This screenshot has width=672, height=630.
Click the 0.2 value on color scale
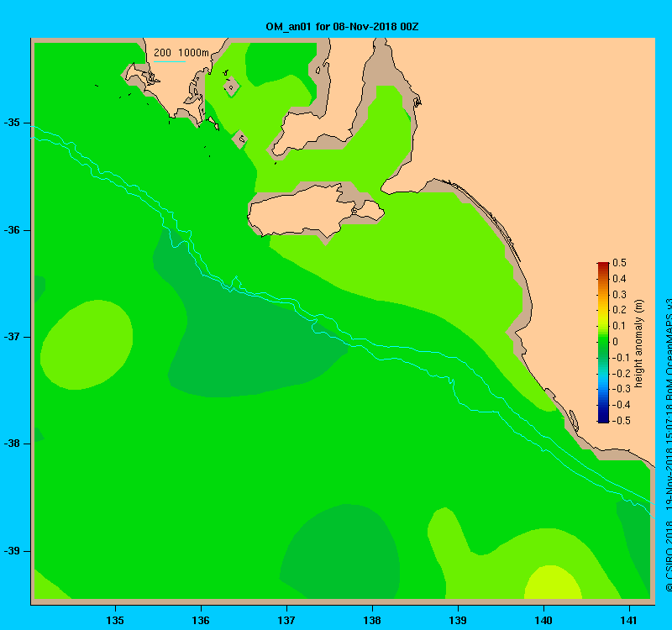pyautogui.click(x=619, y=310)
